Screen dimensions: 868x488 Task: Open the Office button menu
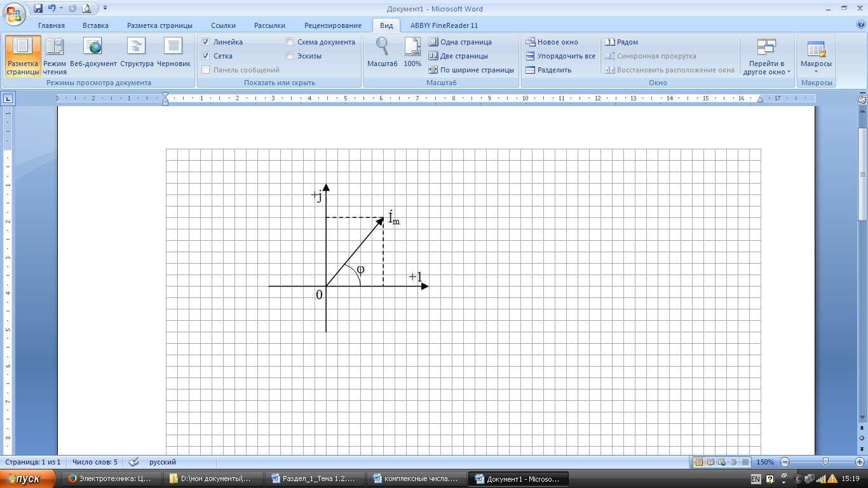[13, 13]
